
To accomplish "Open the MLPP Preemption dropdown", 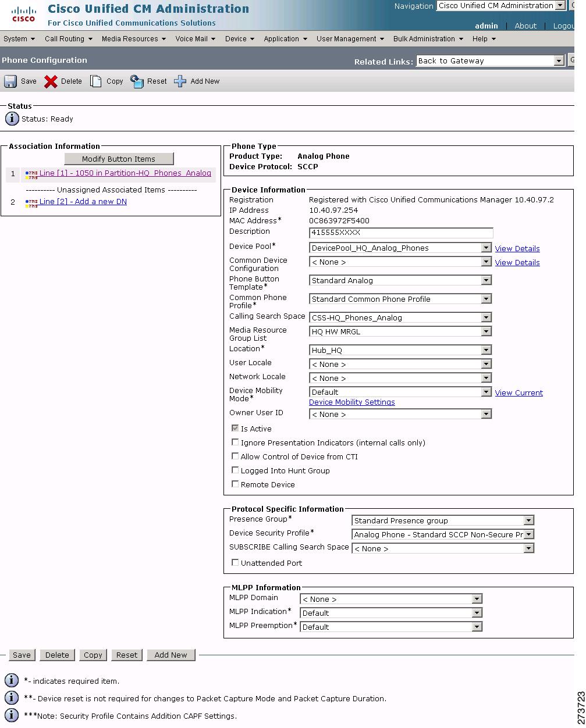I will [391, 627].
